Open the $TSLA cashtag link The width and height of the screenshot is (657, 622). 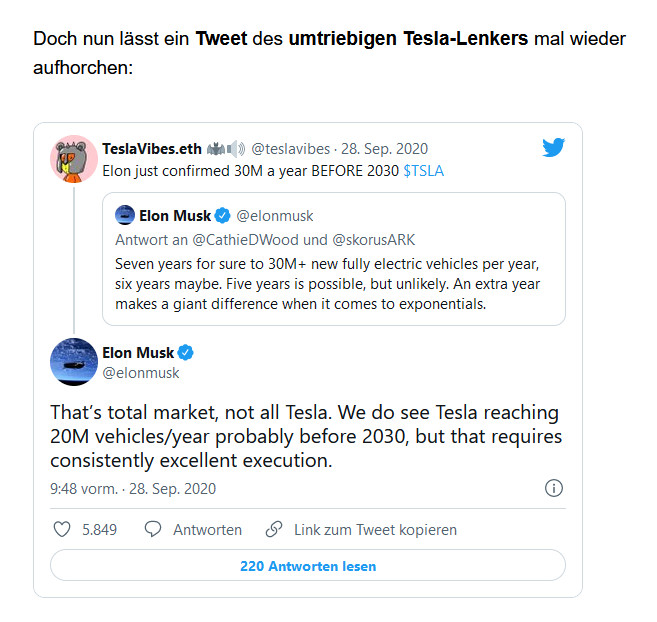pyautogui.click(x=424, y=171)
